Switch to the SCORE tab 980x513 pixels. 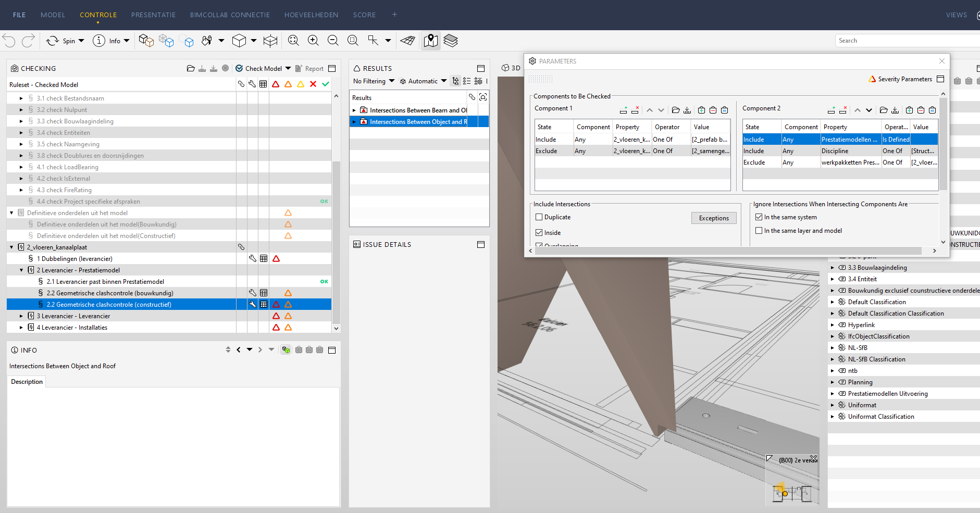365,15
